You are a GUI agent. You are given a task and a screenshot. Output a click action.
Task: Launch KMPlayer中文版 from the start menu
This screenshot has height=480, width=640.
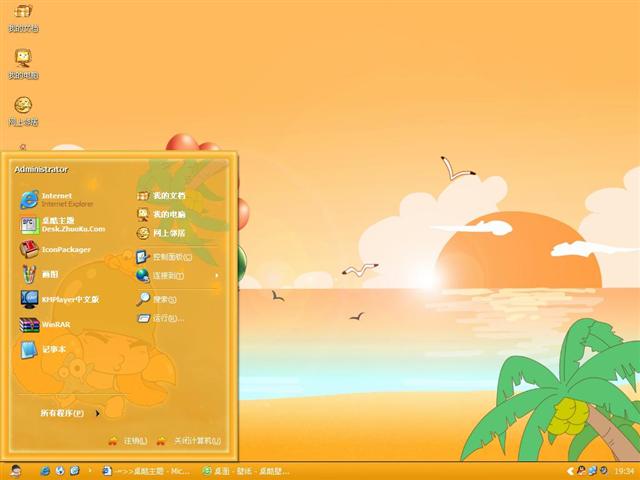[x=60, y=299]
